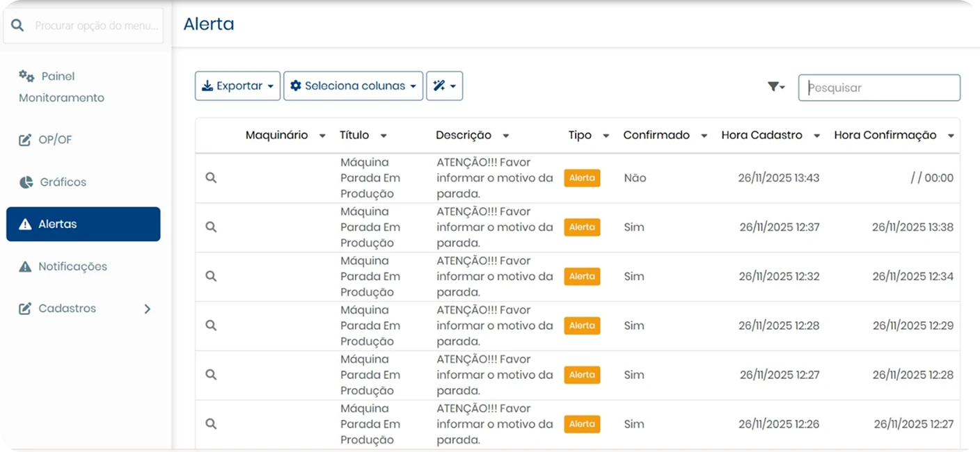Open the Confirmado column filter arrow
980x452 pixels.
coord(704,136)
